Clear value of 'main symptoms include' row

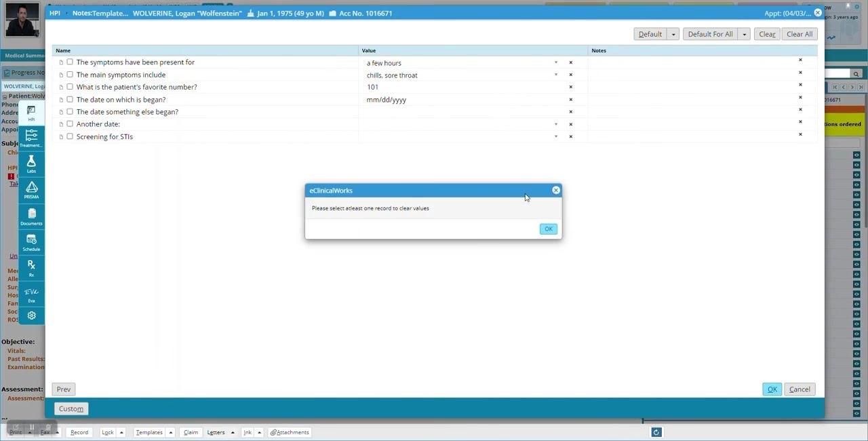(x=570, y=75)
